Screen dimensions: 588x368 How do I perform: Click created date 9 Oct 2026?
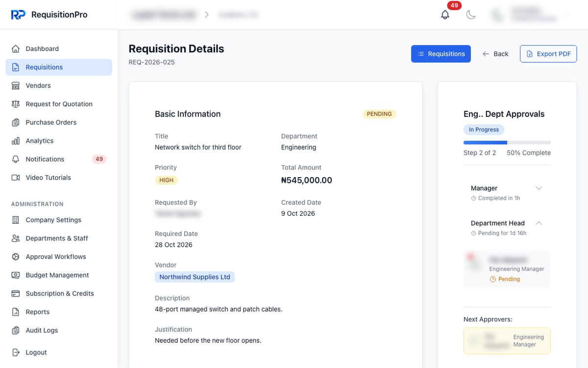[x=298, y=213]
